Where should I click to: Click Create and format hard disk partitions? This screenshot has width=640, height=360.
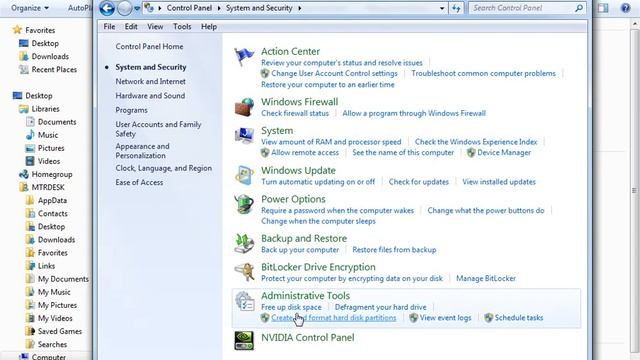pos(333,318)
